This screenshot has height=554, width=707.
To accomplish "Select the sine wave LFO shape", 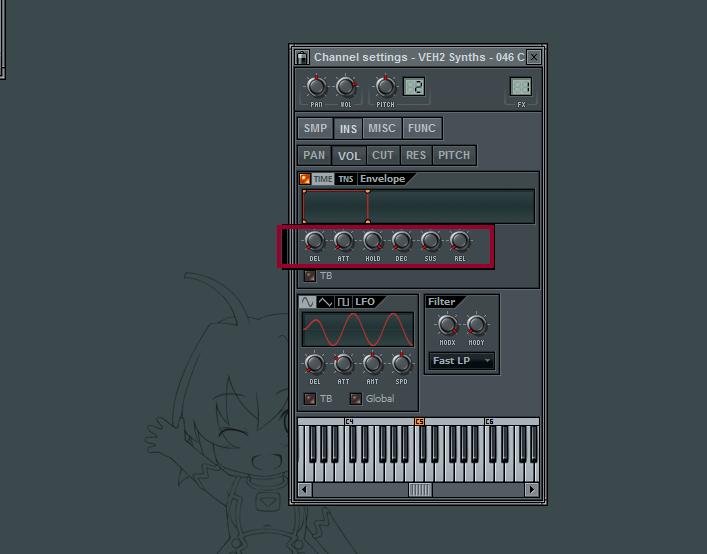I will [x=307, y=302].
